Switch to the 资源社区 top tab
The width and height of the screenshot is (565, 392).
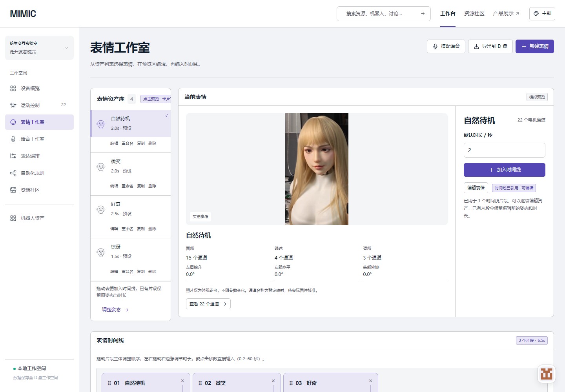coord(474,13)
